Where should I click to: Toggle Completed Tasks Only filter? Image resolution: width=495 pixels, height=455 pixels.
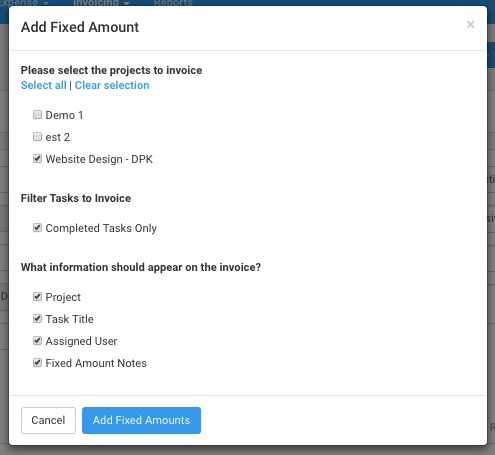pyautogui.click(x=37, y=228)
